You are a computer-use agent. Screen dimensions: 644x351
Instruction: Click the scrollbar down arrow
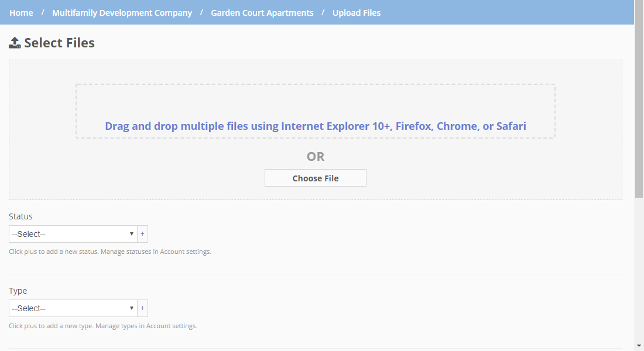pyautogui.click(x=639, y=346)
